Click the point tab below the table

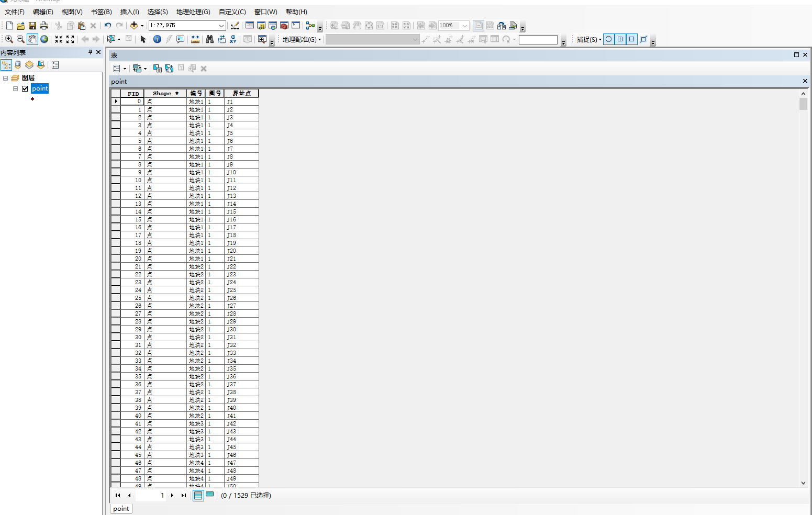pyautogui.click(x=121, y=509)
